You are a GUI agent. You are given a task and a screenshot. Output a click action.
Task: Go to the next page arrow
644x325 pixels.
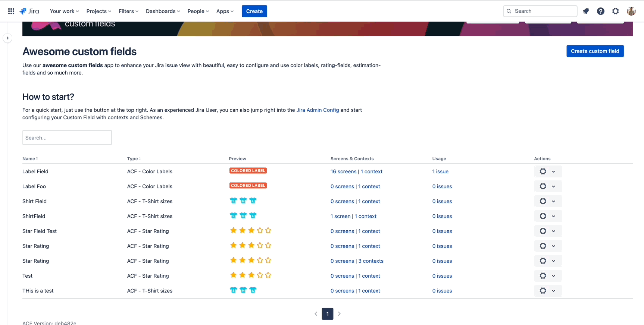[339, 314]
